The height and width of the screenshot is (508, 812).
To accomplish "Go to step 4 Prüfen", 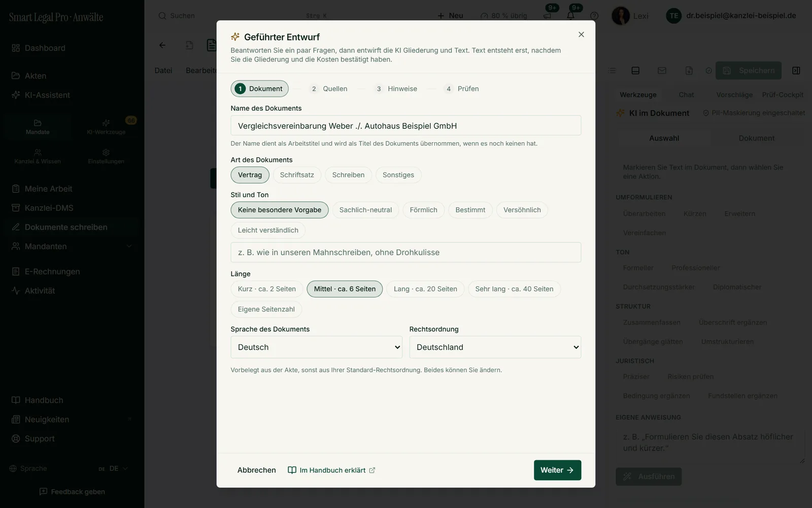I will pyautogui.click(x=462, y=88).
